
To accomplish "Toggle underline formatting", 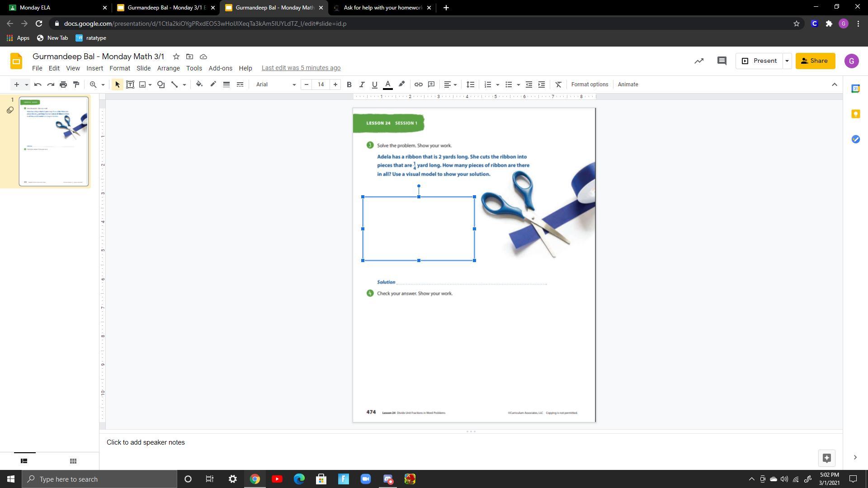I will [x=374, y=84].
